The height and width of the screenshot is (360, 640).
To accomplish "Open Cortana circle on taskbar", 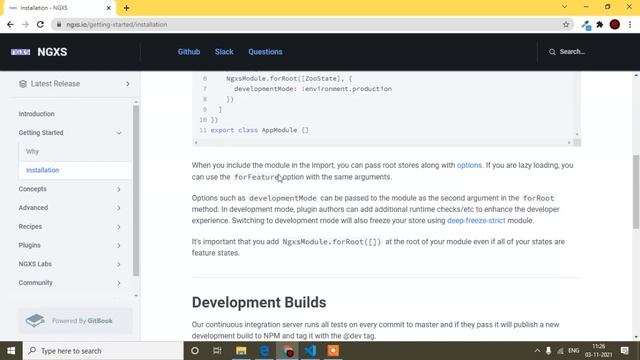I will point(195,351).
